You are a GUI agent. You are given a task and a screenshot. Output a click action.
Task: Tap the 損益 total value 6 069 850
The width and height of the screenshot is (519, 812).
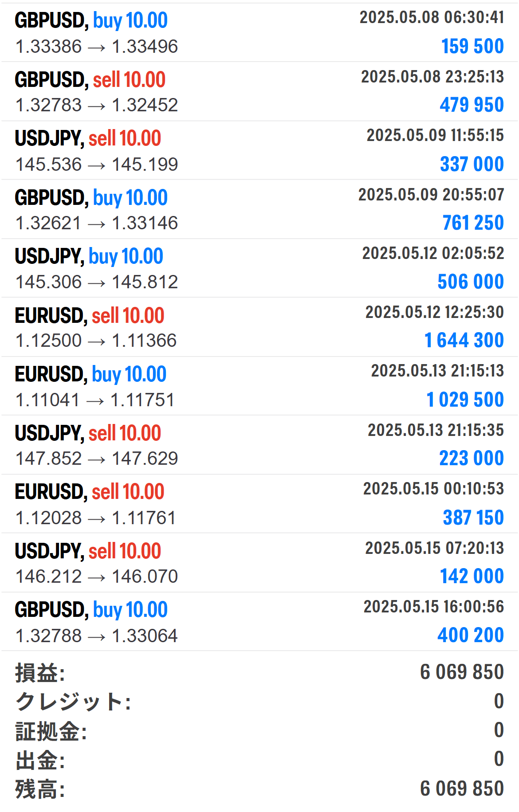(461, 672)
